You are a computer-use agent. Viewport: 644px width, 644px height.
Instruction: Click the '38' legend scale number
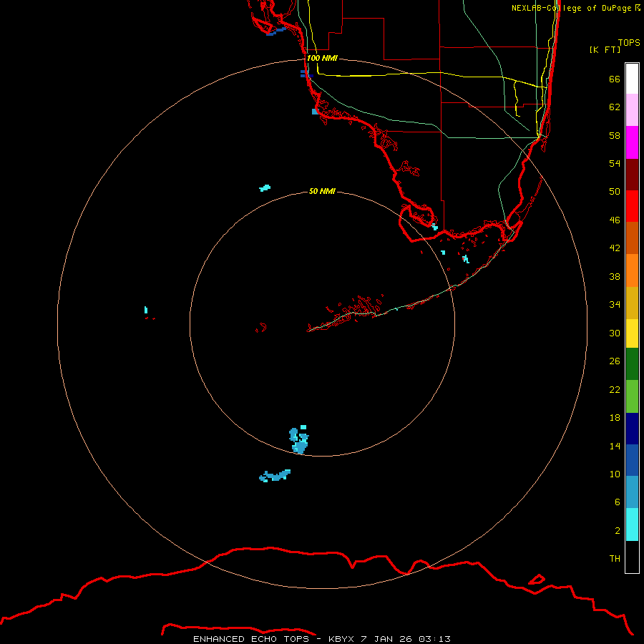pyautogui.click(x=615, y=276)
